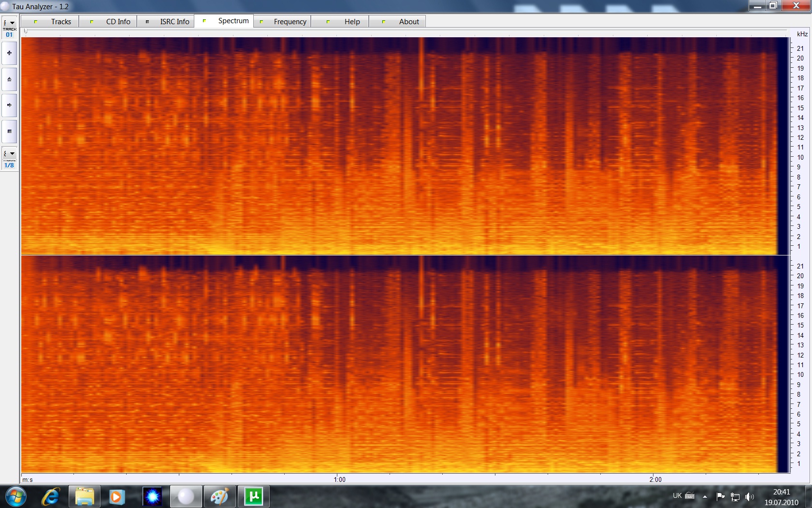Click the plus button in left sidebar
This screenshot has width=812, height=508.
pos(9,53)
